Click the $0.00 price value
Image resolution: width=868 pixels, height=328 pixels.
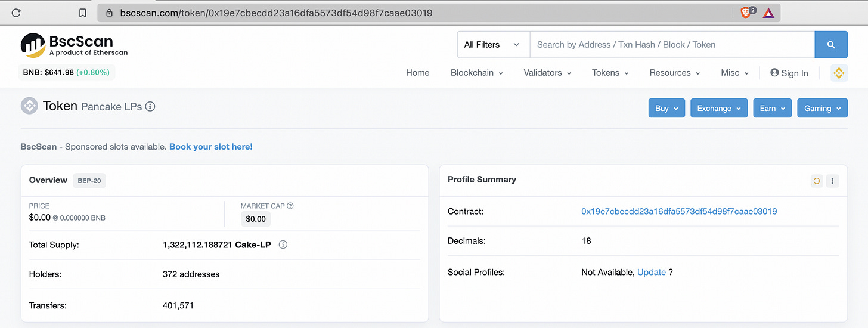pyautogui.click(x=40, y=218)
